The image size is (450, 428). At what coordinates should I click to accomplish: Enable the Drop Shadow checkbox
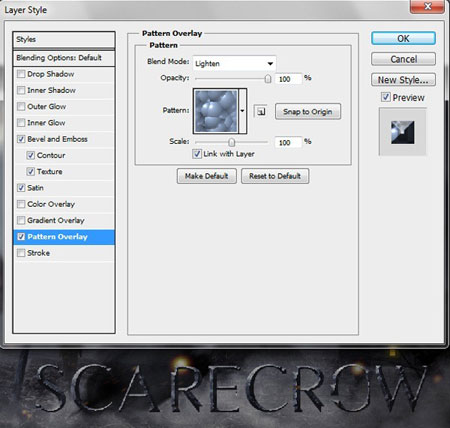(x=21, y=74)
